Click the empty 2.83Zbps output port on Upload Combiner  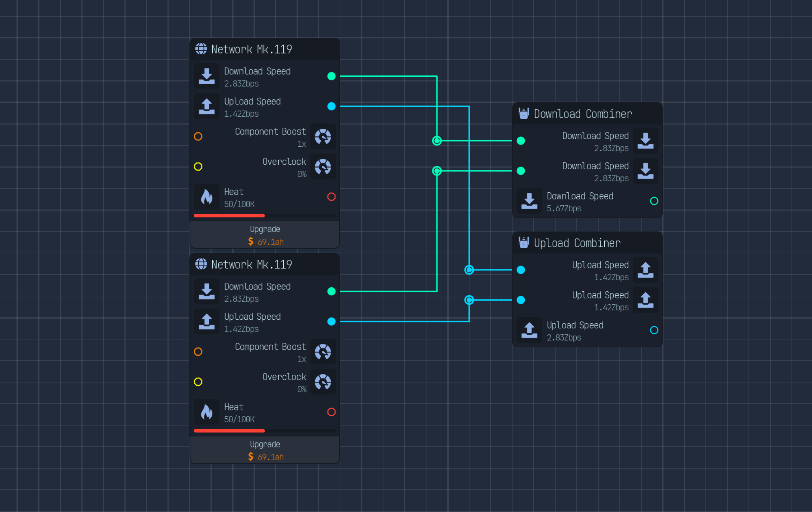pyautogui.click(x=654, y=330)
